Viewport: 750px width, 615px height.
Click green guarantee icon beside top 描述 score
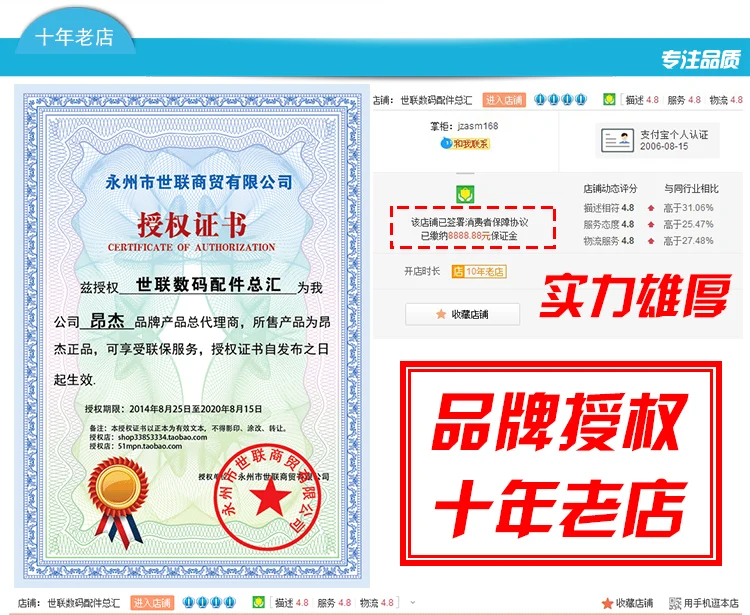(x=609, y=99)
